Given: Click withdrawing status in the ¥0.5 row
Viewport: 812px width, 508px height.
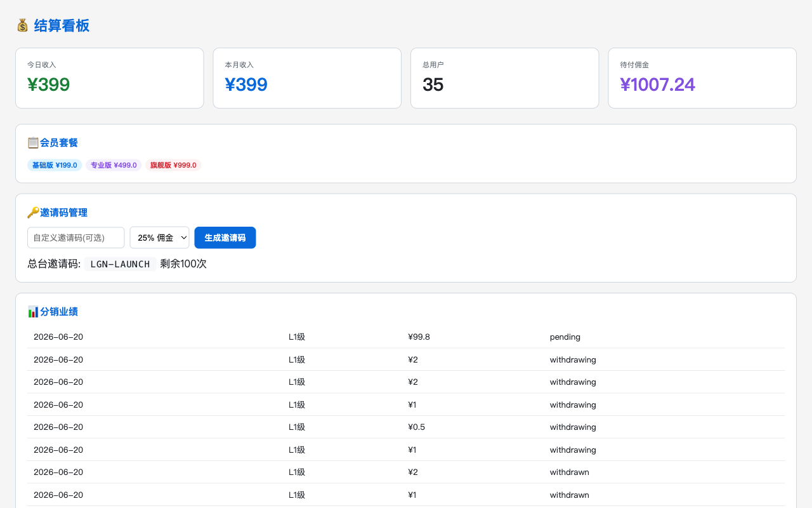Looking at the screenshot, I should coord(573,427).
